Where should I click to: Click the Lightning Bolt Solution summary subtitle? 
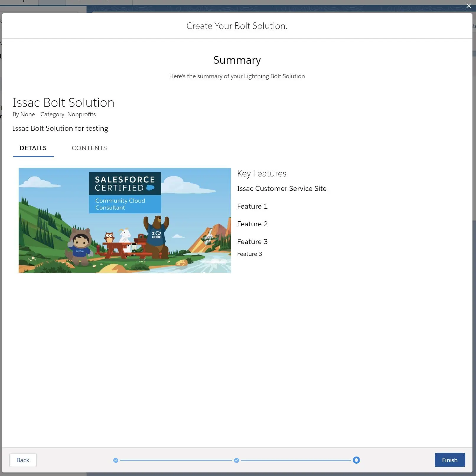pyautogui.click(x=237, y=76)
